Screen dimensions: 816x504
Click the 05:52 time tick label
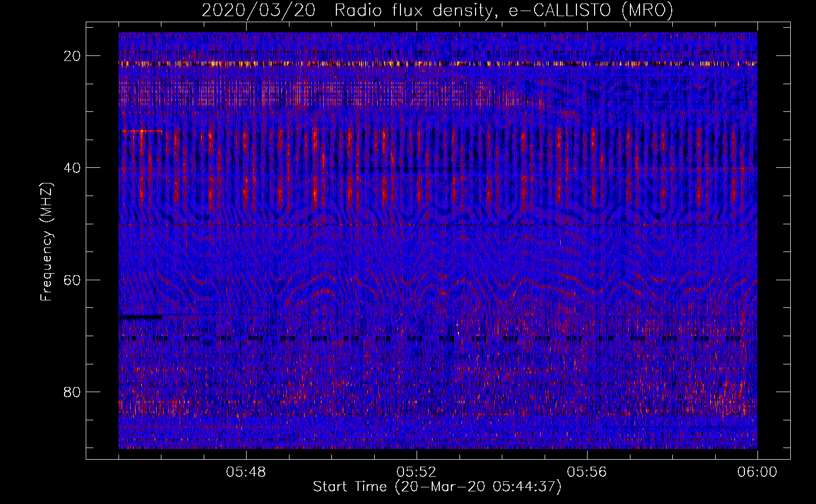[417, 472]
